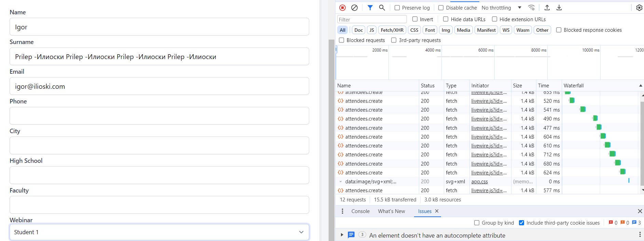Stop recording network log
The width and height of the screenshot is (644, 241).
[x=342, y=8]
